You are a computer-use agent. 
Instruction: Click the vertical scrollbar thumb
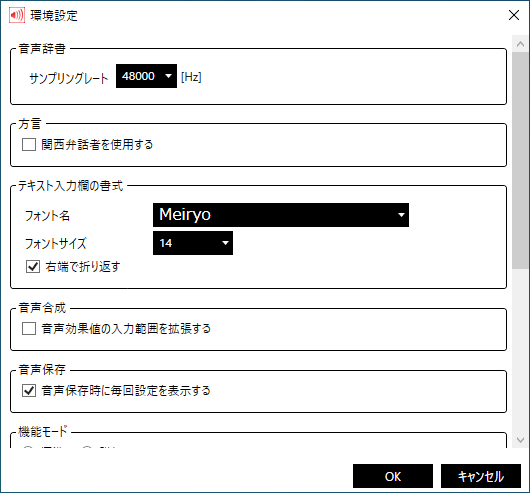[521, 161]
